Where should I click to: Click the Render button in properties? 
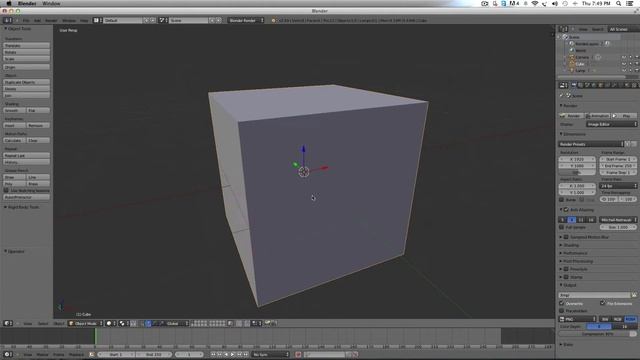[x=571, y=116]
